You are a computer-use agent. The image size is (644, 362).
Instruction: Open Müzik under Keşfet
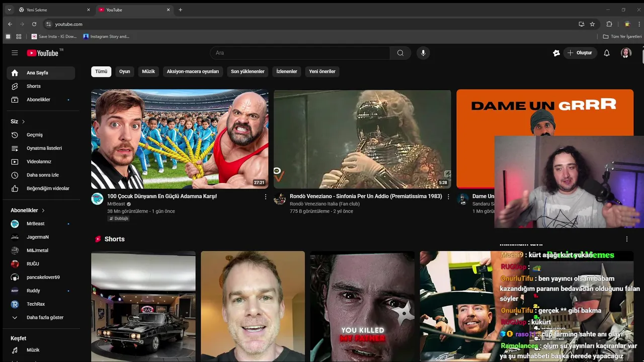(41, 350)
